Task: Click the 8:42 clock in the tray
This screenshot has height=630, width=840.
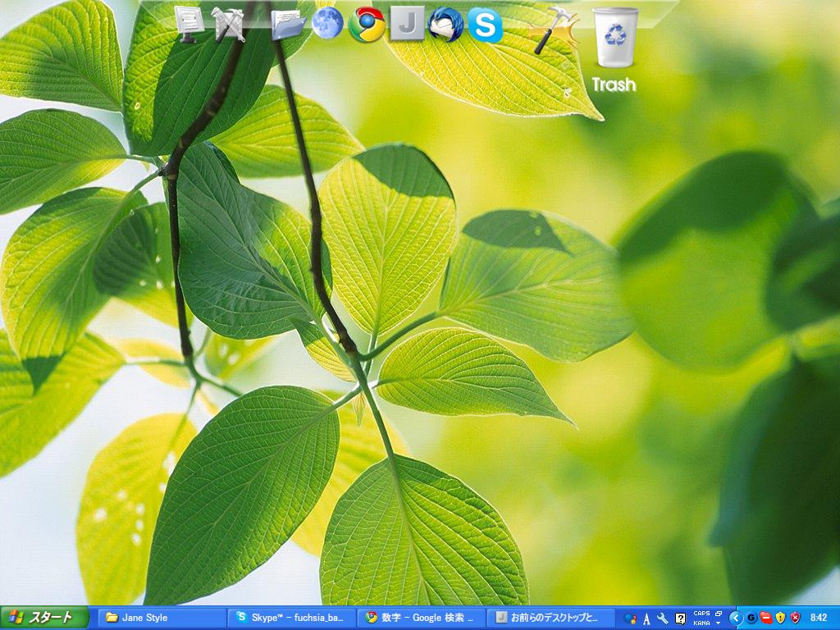Action: (x=819, y=619)
